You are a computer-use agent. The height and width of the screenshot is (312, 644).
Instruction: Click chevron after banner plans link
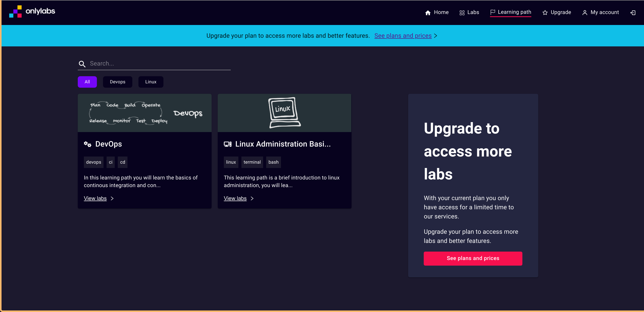435,36
